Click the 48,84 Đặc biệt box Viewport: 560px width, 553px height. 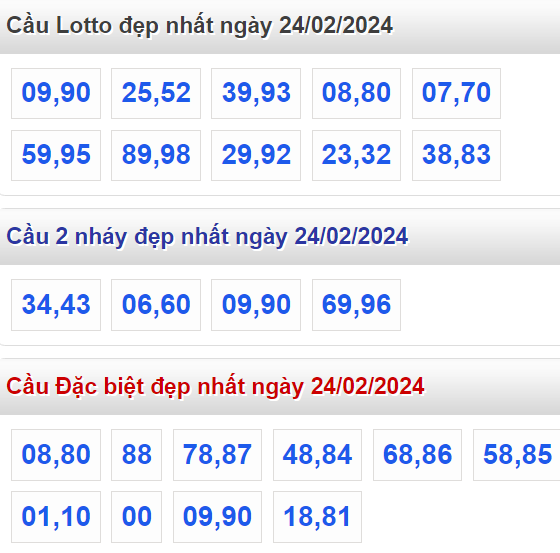pos(318,455)
